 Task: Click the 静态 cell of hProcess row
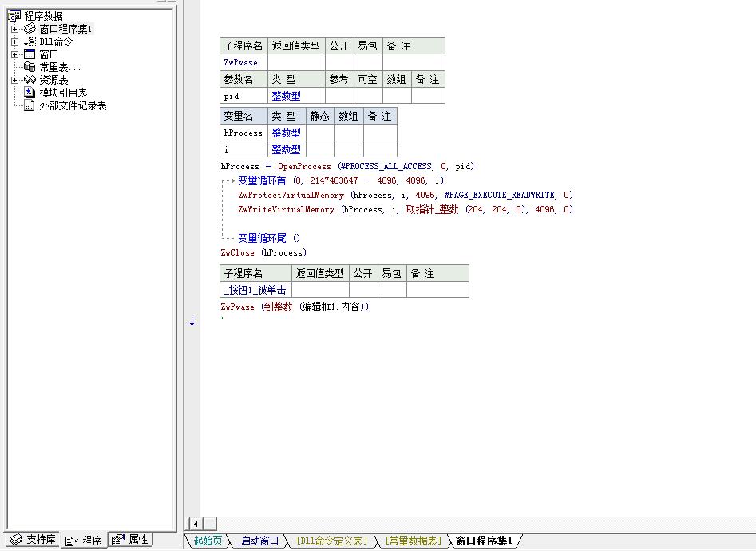pyautogui.click(x=320, y=133)
